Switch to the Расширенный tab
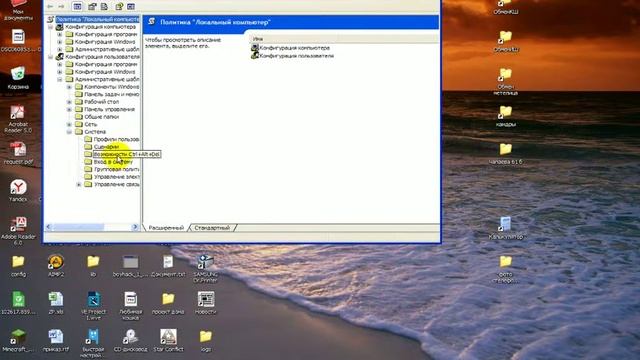The height and width of the screenshot is (360, 640). [166, 228]
